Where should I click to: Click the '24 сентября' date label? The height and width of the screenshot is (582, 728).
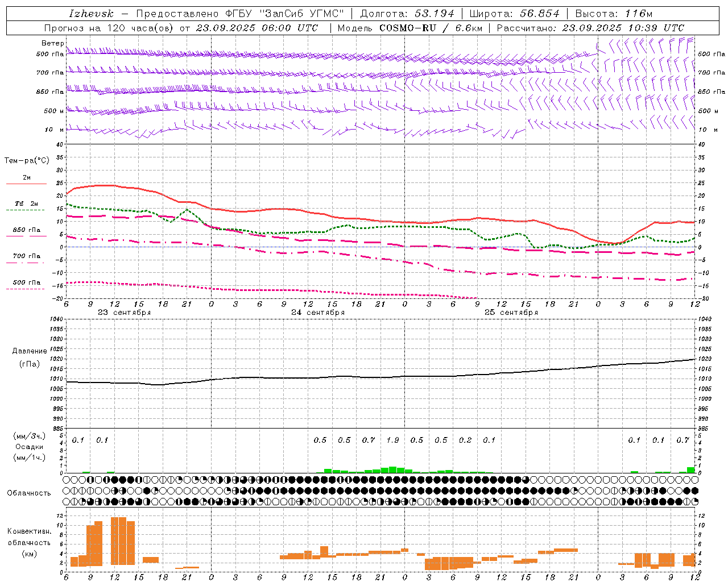(318, 313)
